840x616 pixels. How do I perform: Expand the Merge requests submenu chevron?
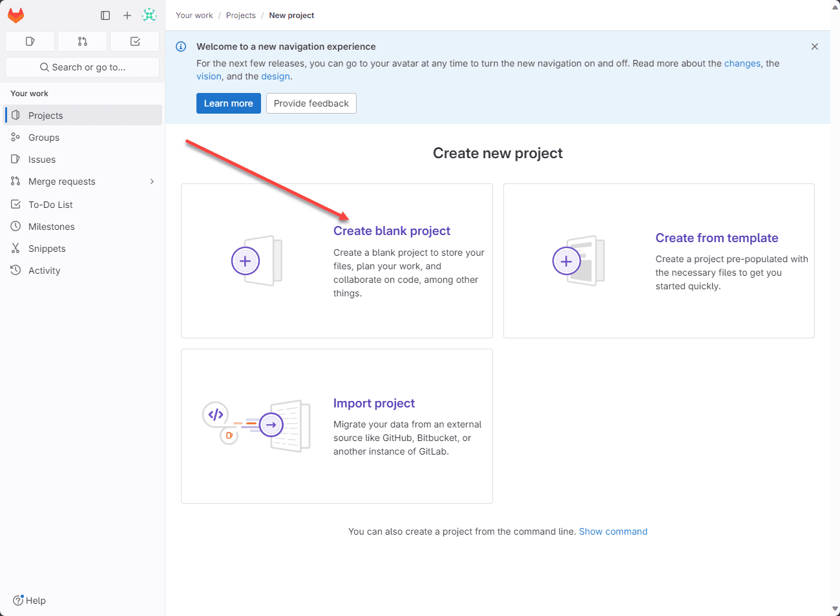pos(152,181)
